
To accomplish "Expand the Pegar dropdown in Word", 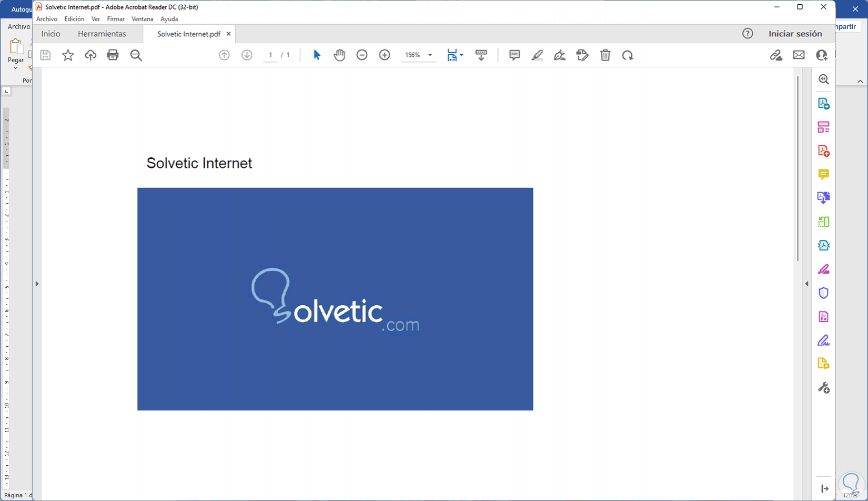I will pos(16,68).
